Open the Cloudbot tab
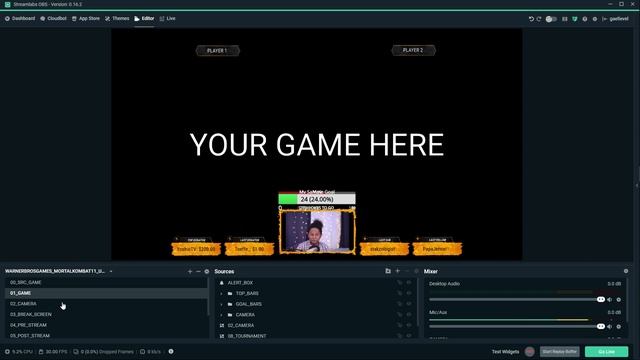The height and width of the screenshot is (360, 640). point(53,18)
